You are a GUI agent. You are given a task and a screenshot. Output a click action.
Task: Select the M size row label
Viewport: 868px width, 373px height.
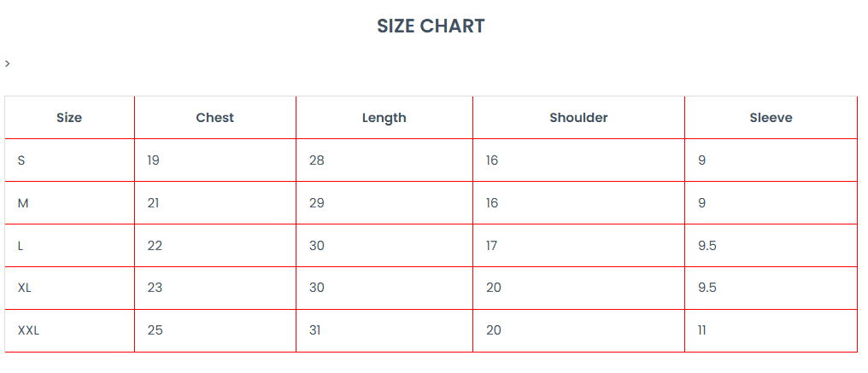click(x=23, y=203)
